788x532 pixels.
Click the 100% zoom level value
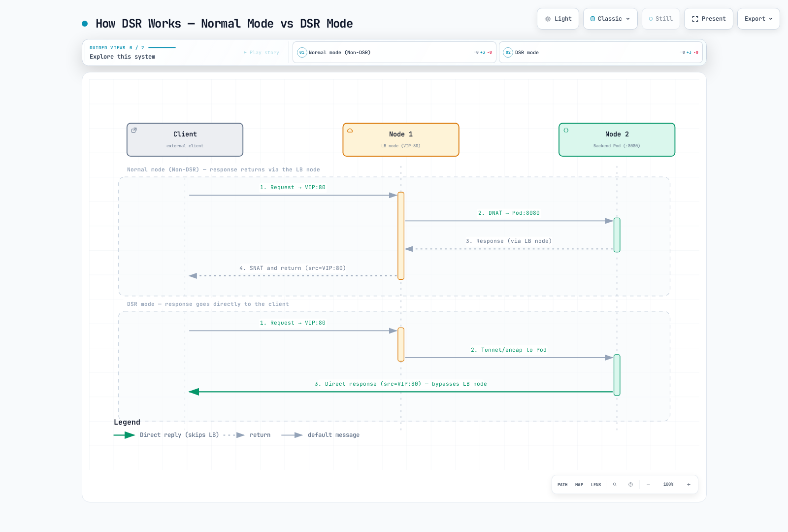(x=668, y=485)
